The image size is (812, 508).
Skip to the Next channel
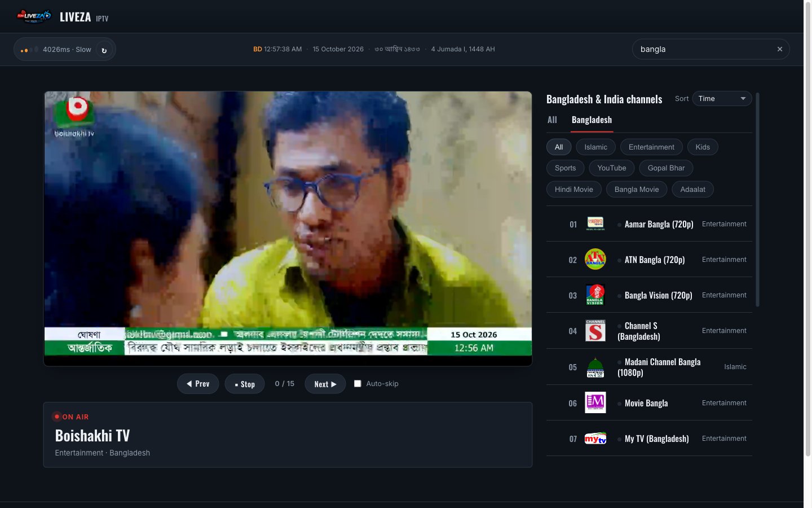click(325, 384)
